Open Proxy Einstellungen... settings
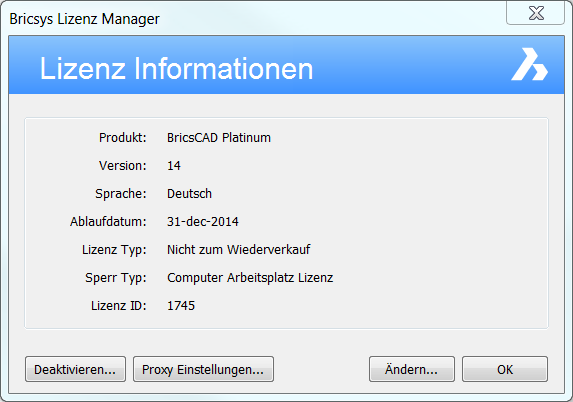573x402 pixels. pos(203,369)
